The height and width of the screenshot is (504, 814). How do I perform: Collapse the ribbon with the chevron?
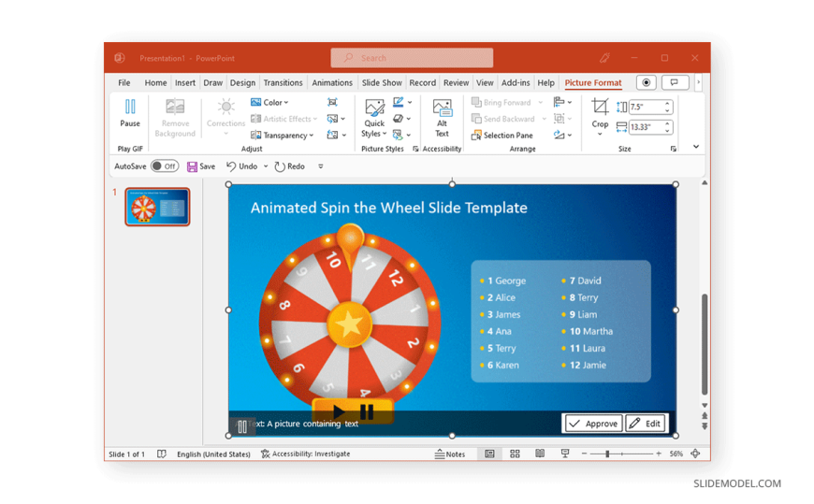point(696,147)
